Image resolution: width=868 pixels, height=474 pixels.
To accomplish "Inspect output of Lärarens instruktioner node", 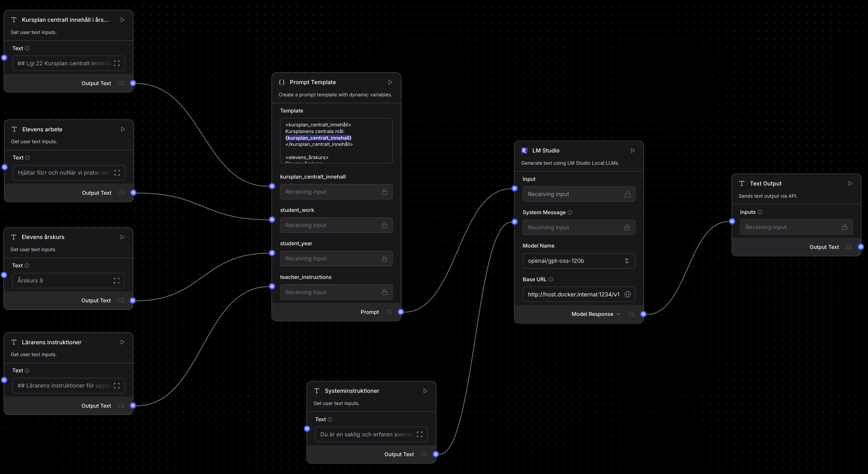I will click(121, 406).
